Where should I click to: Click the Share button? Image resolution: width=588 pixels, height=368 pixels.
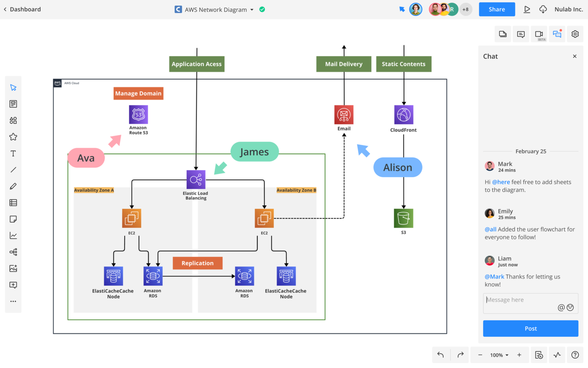tap(497, 9)
